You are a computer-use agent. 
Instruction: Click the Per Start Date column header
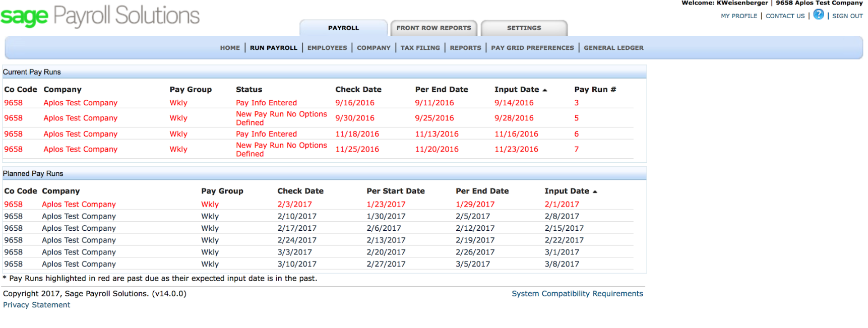(396, 191)
